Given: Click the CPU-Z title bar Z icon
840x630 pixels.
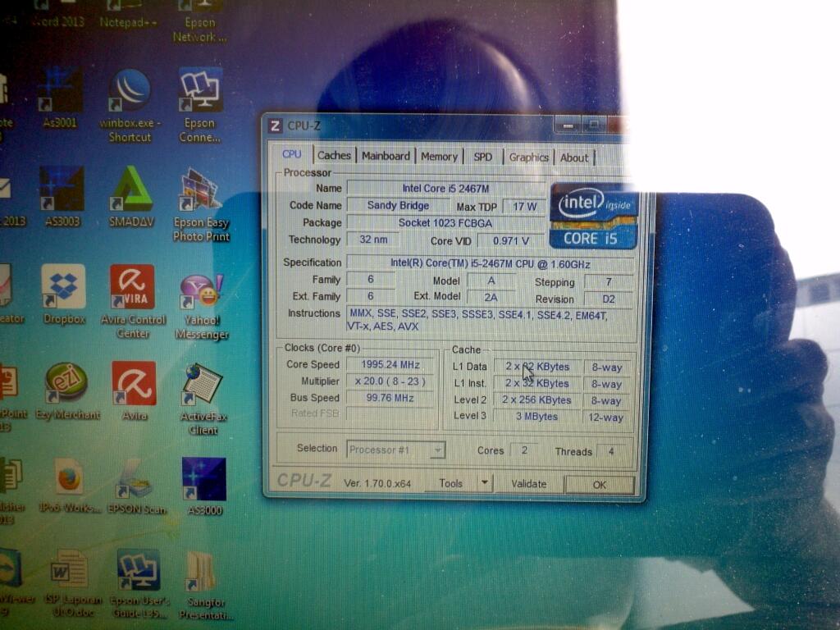Looking at the screenshot, I should (275, 126).
